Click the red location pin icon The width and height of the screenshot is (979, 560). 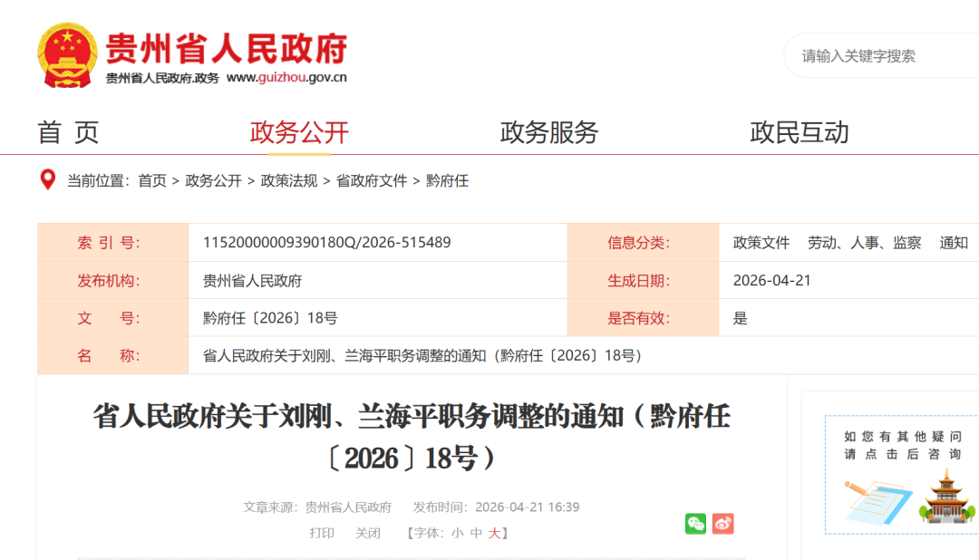coord(46,180)
